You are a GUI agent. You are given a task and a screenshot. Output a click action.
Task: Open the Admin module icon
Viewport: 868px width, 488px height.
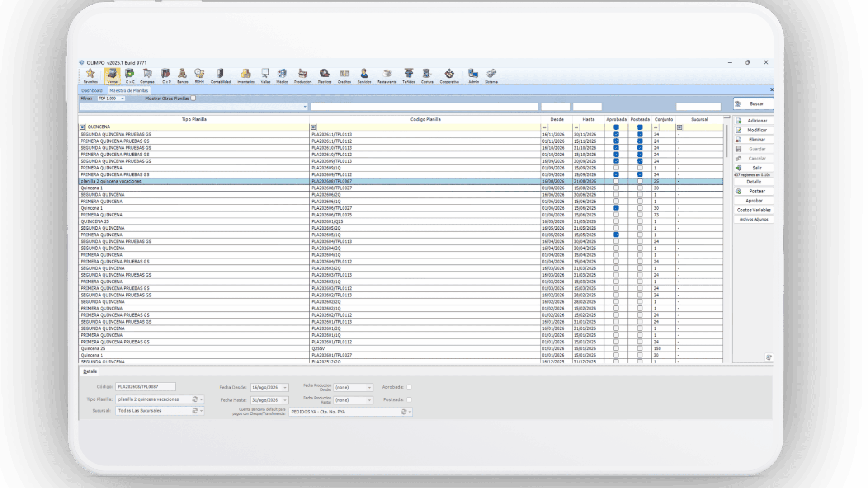(473, 76)
